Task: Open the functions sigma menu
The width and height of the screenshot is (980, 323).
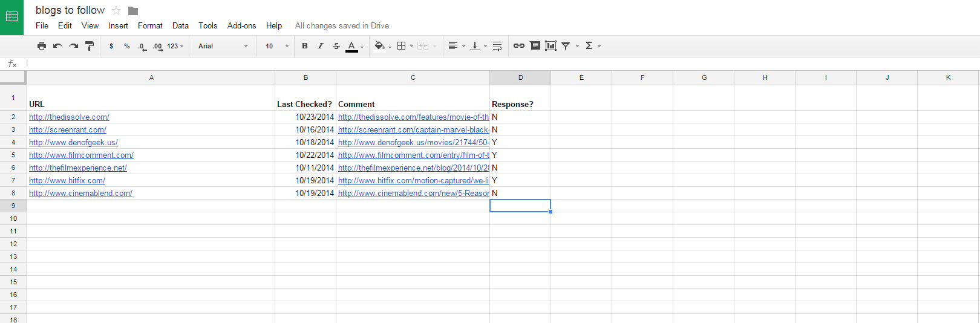Action: [592, 46]
